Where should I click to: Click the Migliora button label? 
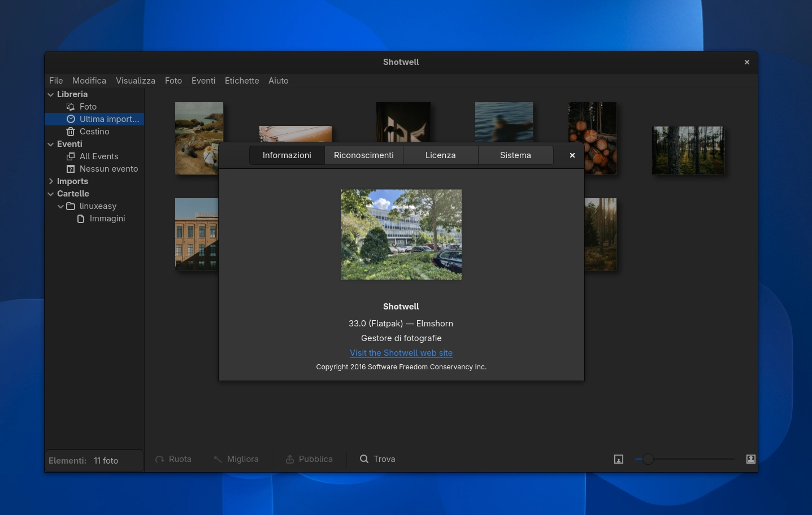(243, 459)
